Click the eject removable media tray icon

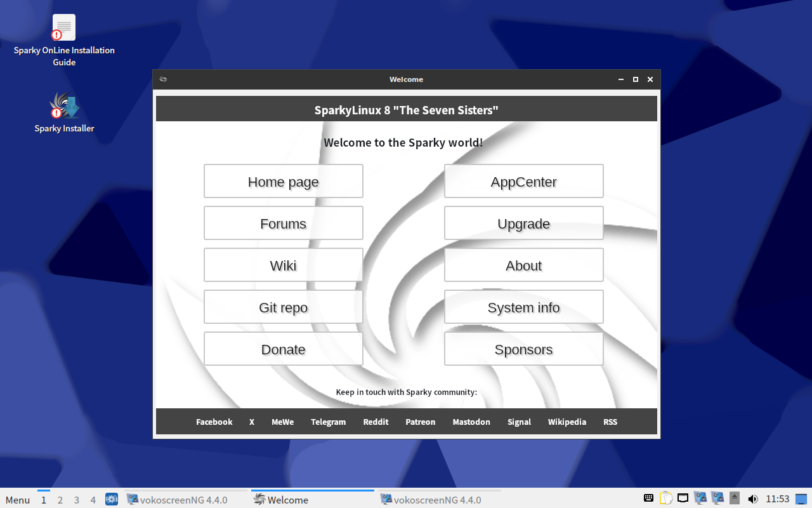pos(735,498)
